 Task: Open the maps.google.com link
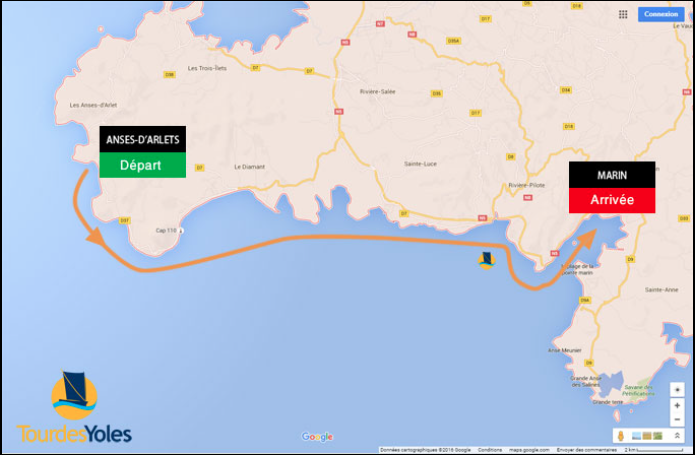point(528,450)
